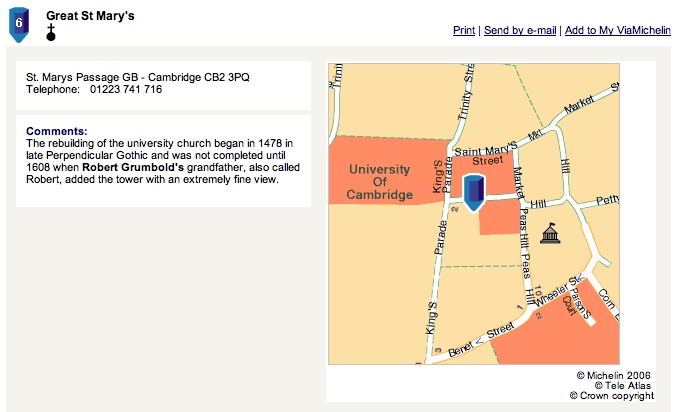Select the blue location pin on the map

(x=474, y=193)
